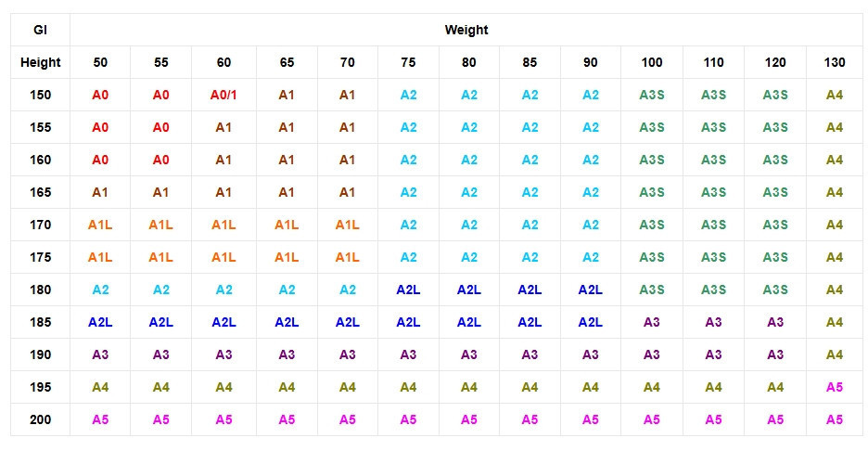Click A2L cell at height 180, weight 75
The height and width of the screenshot is (451, 868).
click(x=408, y=290)
